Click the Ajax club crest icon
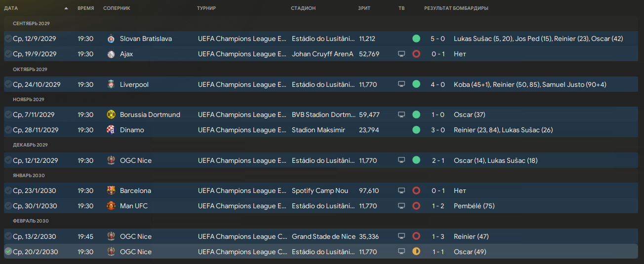The width and height of the screenshot is (644, 264). point(111,54)
